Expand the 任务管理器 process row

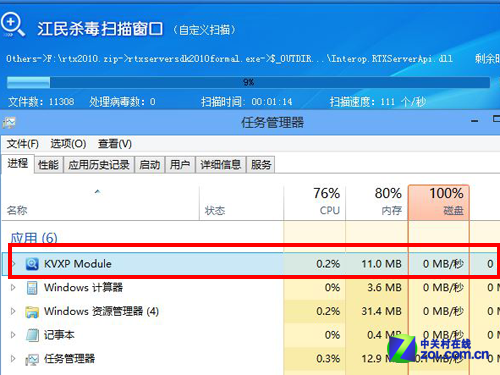pyautogui.click(x=13, y=358)
